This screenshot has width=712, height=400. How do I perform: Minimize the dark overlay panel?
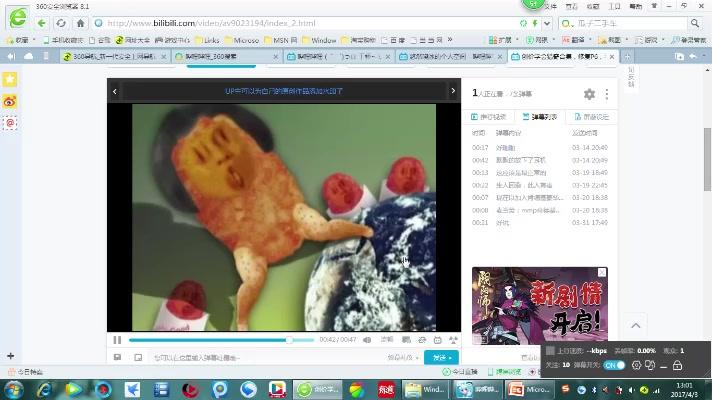coord(663,365)
